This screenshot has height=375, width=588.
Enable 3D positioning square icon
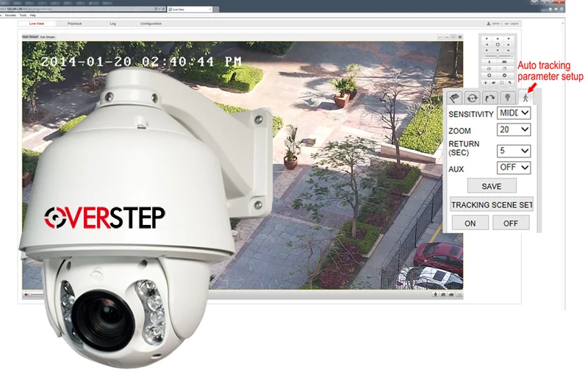(x=502, y=82)
